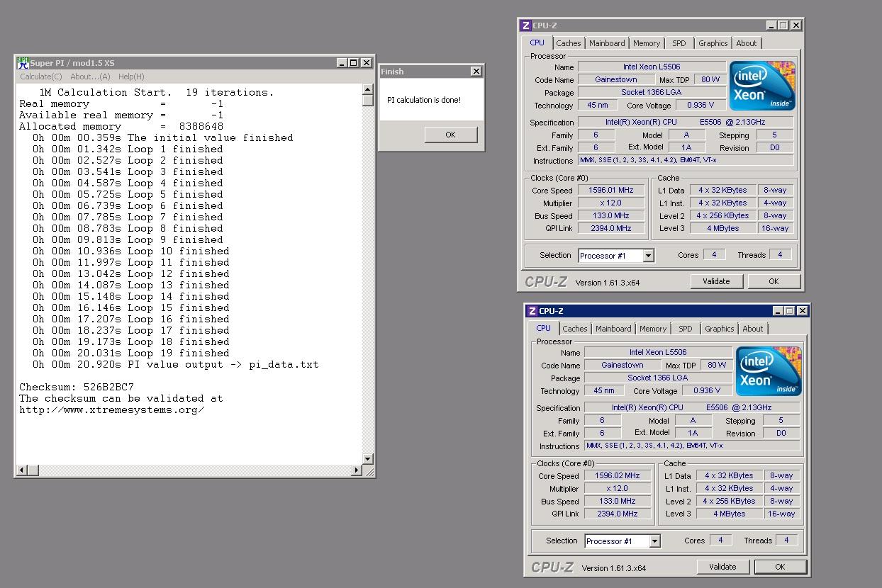This screenshot has width=882, height=588.
Task: Select CPU tab in lower CPU-Z
Action: click(544, 328)
